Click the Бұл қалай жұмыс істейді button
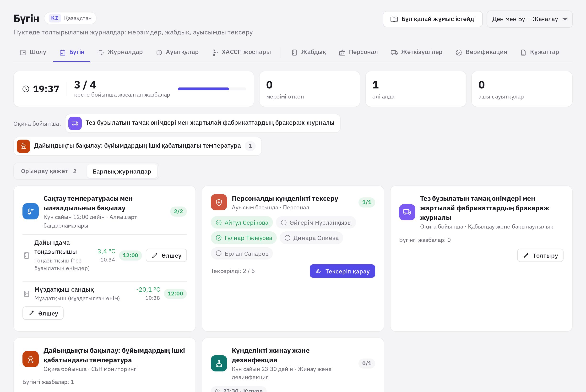 pos(433,19)
